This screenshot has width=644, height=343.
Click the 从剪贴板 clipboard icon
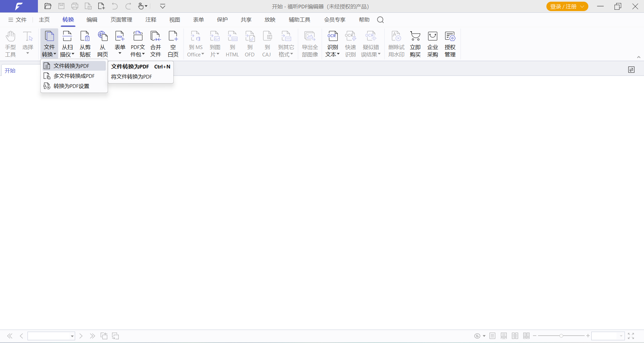coord(85,44)
